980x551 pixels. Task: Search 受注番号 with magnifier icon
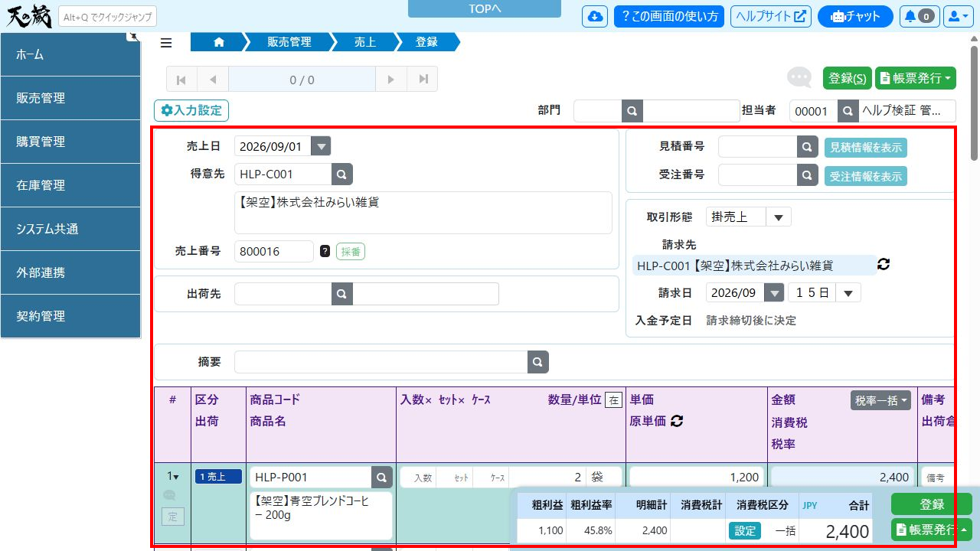click(x=807, y=175)
